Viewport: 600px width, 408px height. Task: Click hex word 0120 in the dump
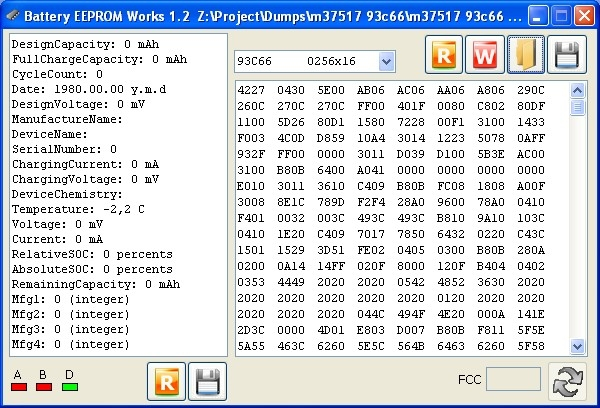point(451,298)
